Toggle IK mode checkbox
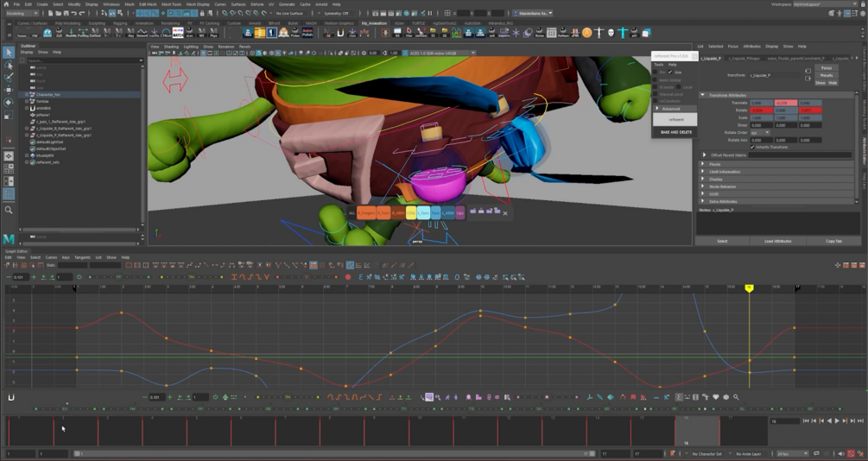Viewport: 868px width, 461px height. (655, 87)
